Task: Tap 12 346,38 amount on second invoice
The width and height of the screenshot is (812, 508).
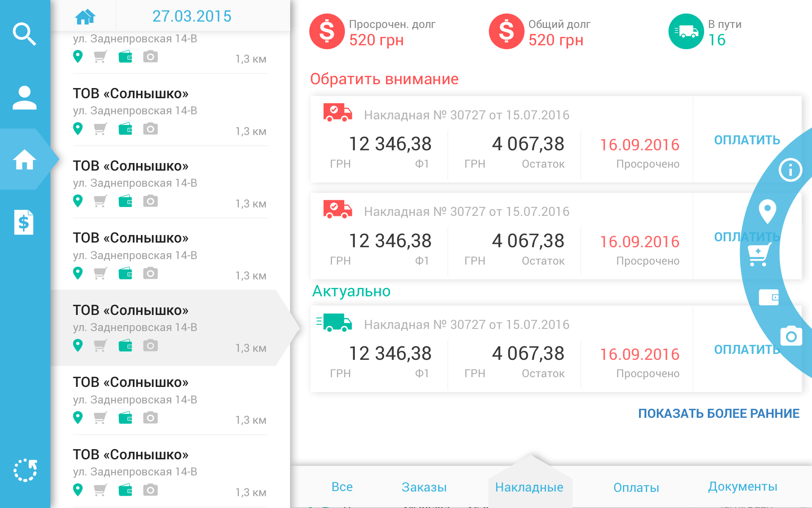Action: coord(390,241)
